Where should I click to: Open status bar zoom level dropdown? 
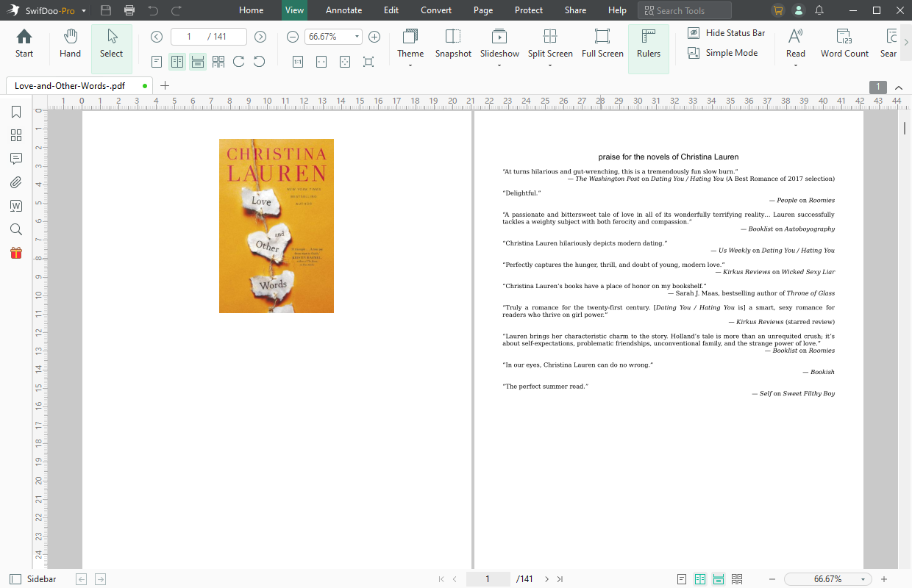point(863,579)
